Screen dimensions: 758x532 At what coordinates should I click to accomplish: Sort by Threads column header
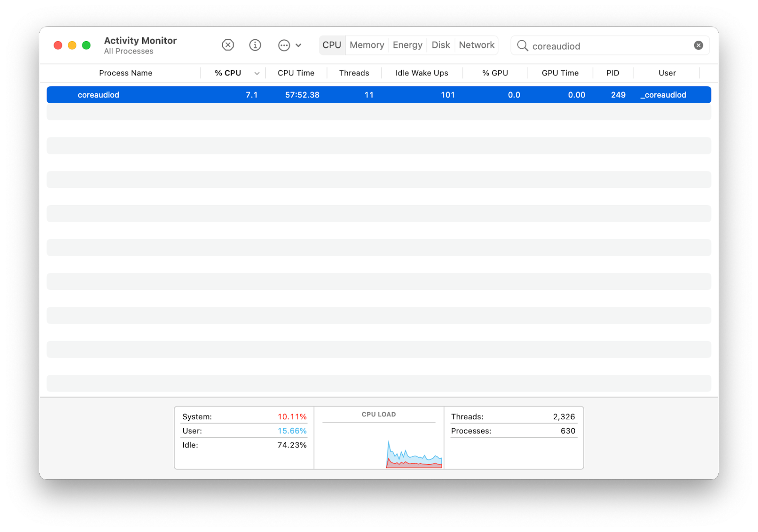(354, 73)
